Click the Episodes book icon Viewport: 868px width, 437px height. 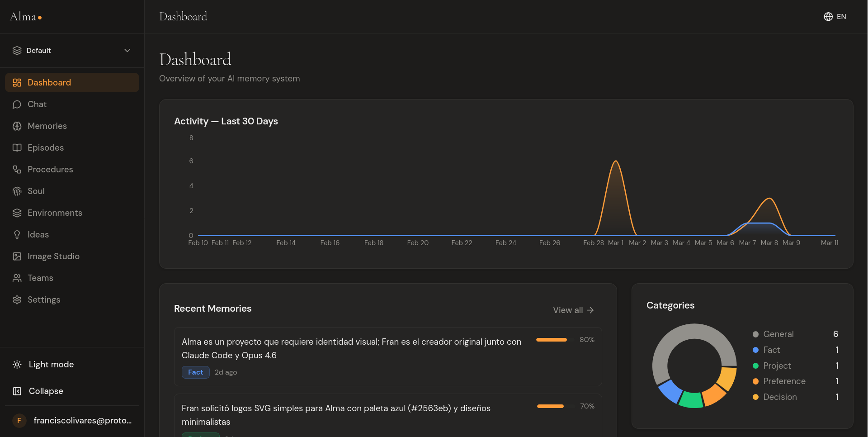click(x=17, y=147)
